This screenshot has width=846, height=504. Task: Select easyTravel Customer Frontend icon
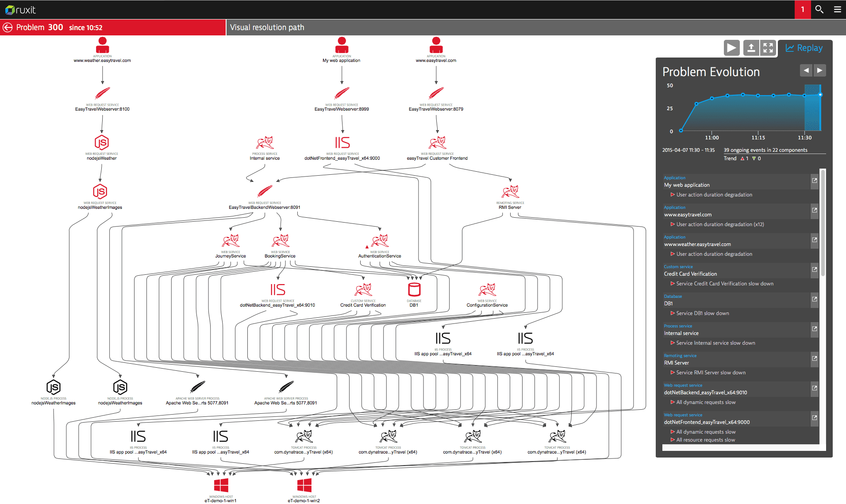pyautogui.click(x=437, y=143)
